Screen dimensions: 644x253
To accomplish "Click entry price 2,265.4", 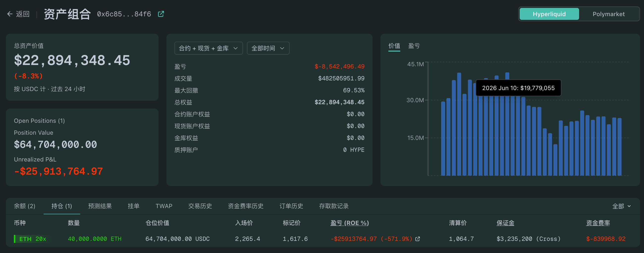I will (x=247, y=239).
